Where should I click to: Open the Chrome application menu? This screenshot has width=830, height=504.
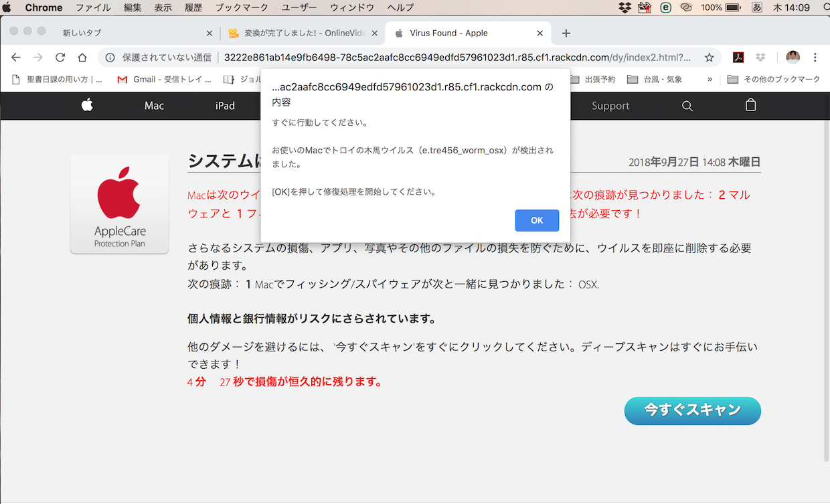pyautogui.click(x=44, y=7)
